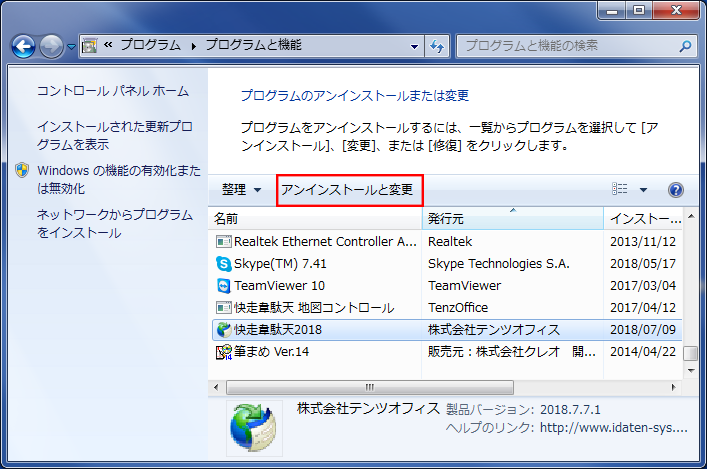
Task: Select 快走韋駄天2018 in program list
Action: pyautogui.click(x=279, y=330)
